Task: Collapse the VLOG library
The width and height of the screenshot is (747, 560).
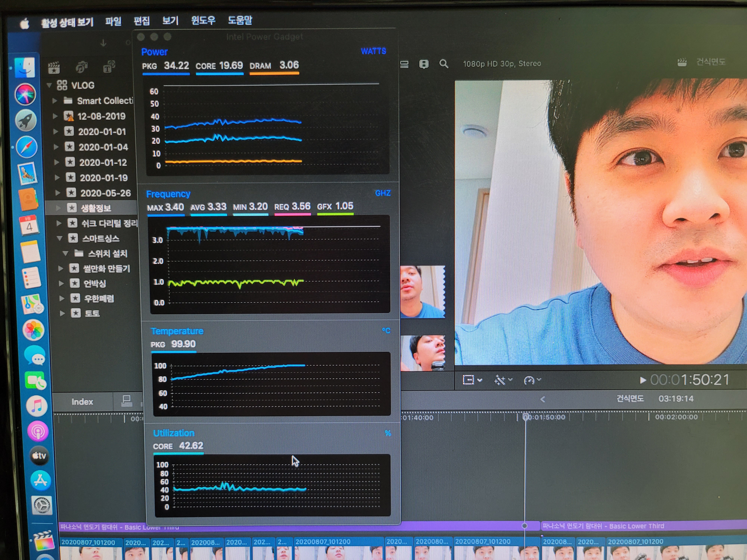Action: [49, 85]
